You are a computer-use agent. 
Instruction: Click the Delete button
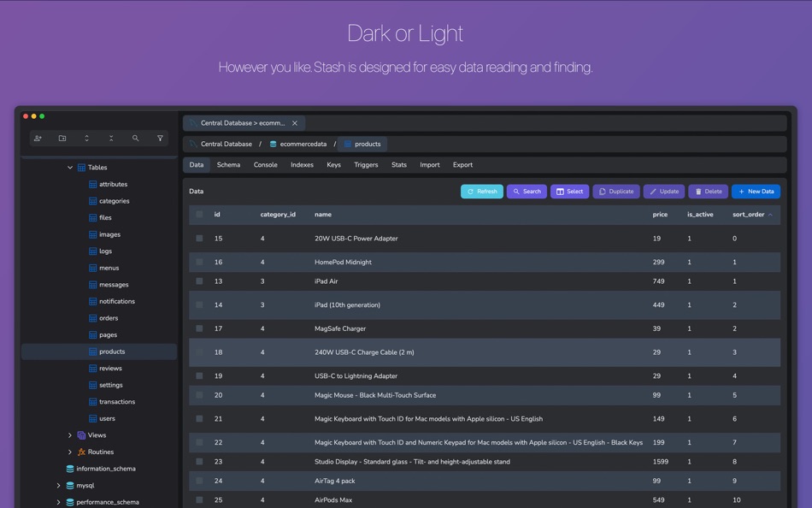click(708, 192)
